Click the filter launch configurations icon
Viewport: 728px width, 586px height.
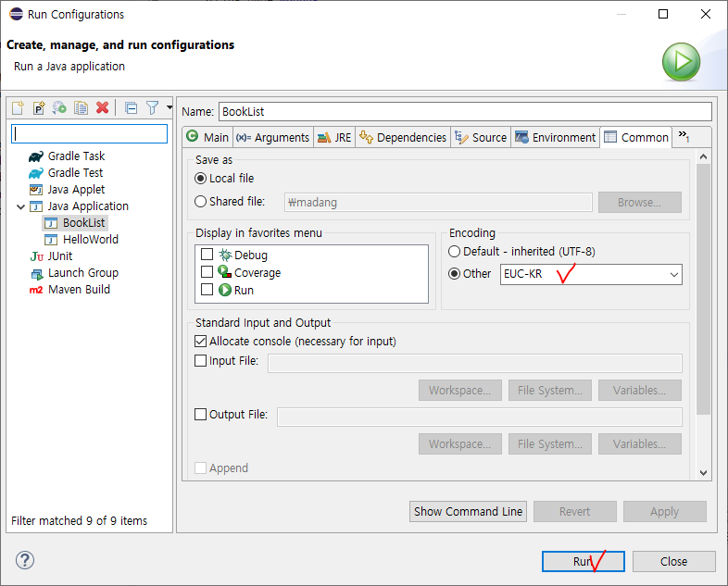[x=153, y=108]
